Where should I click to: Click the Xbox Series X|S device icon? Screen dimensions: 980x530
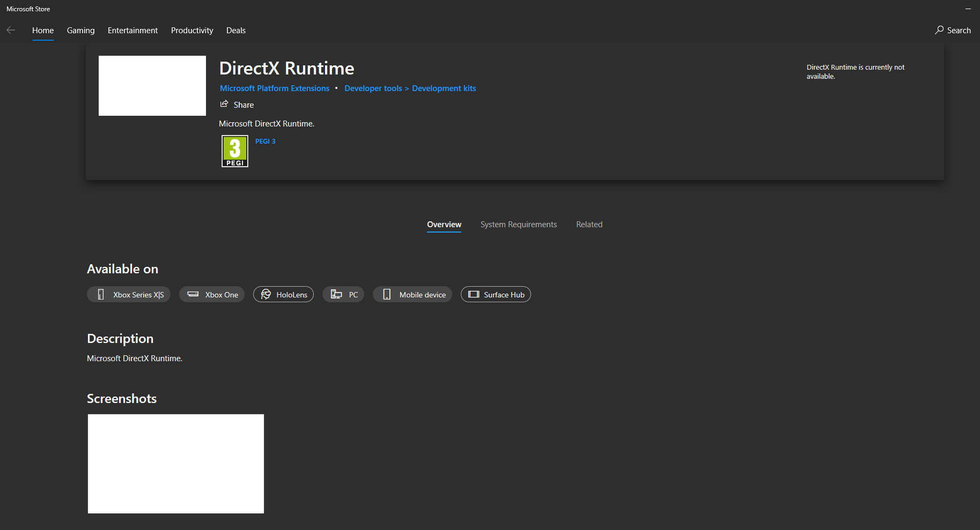pos(101,294)
